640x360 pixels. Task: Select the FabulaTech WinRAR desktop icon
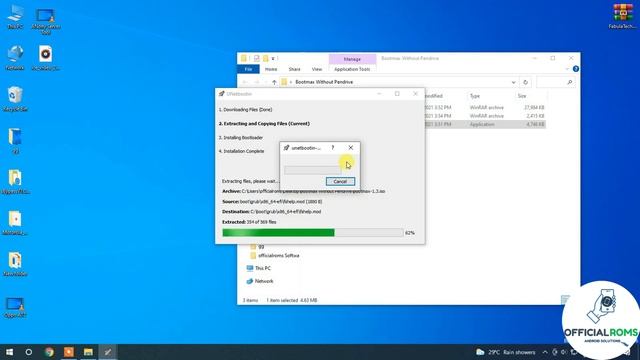coord(622,16)
